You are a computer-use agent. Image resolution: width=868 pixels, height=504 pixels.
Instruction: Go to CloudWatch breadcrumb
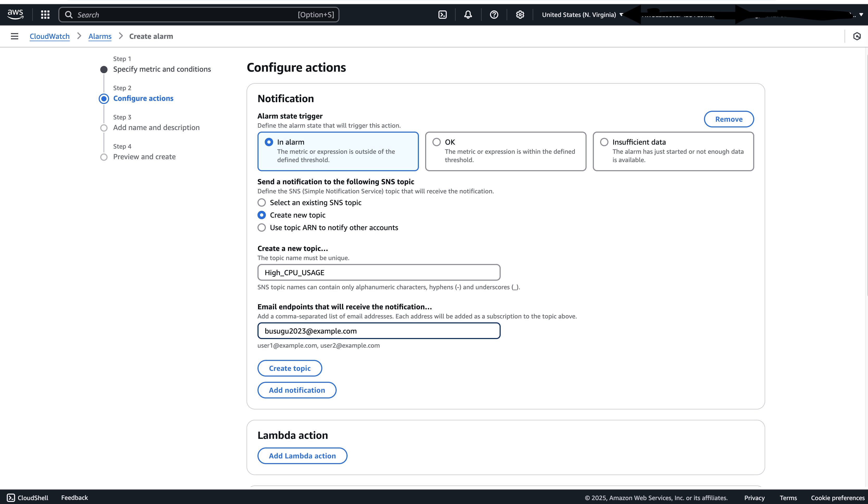pyautogui.click(x=50, y=36)
